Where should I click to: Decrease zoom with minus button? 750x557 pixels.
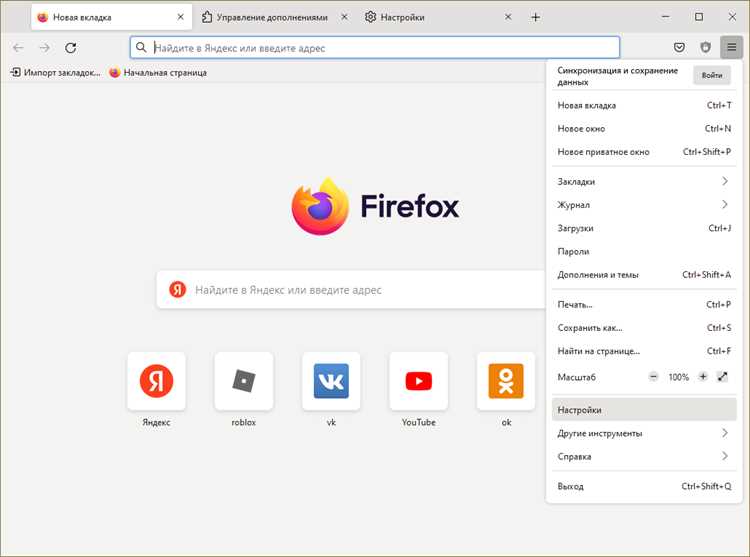653,377
